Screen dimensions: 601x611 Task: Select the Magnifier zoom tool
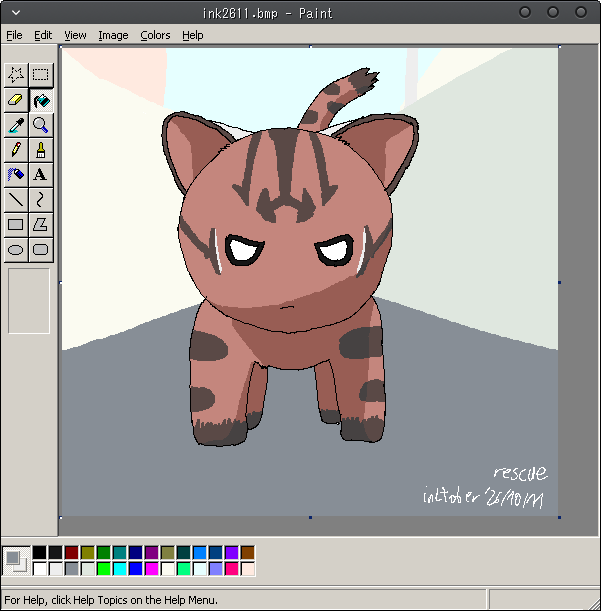click(41, 125)
